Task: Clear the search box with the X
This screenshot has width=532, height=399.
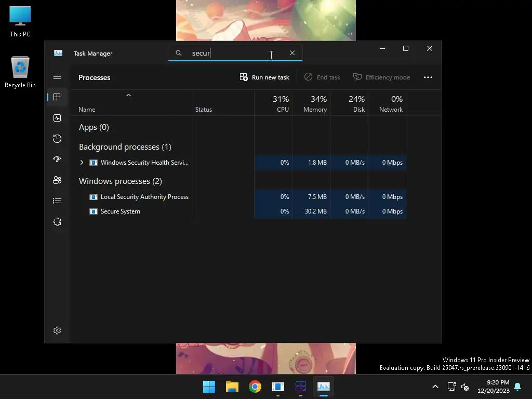Action: 292,53
